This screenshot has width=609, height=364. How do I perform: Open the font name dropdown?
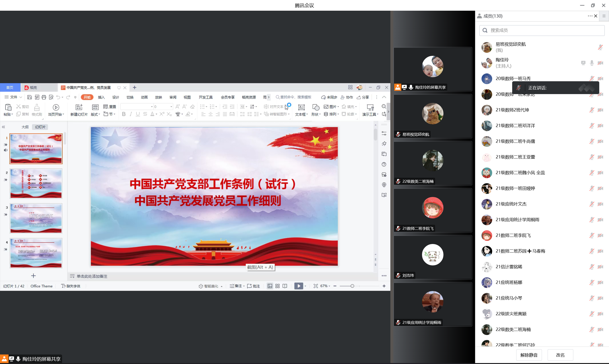click(x=152, y=107)
